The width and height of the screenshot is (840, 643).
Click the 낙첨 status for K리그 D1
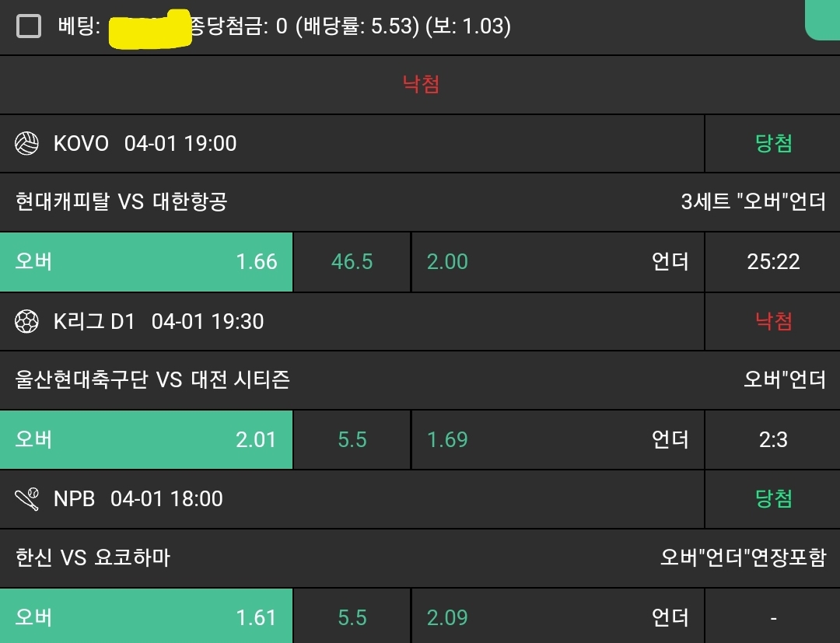click(773, 321)
